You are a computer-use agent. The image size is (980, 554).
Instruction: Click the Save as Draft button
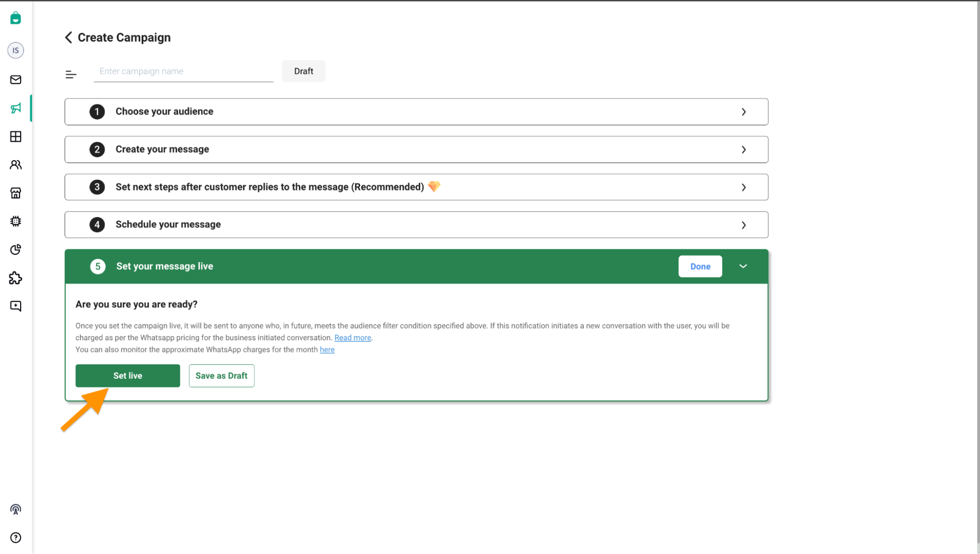(221, 375)
